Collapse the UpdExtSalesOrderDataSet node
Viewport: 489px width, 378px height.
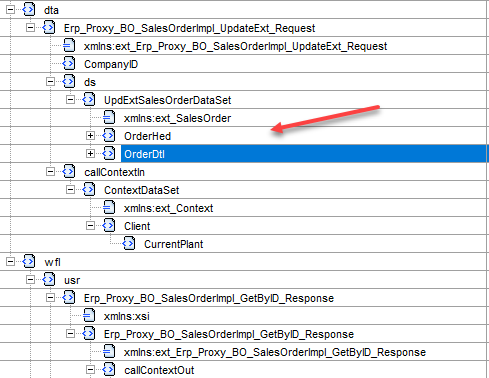click(70, 100)
